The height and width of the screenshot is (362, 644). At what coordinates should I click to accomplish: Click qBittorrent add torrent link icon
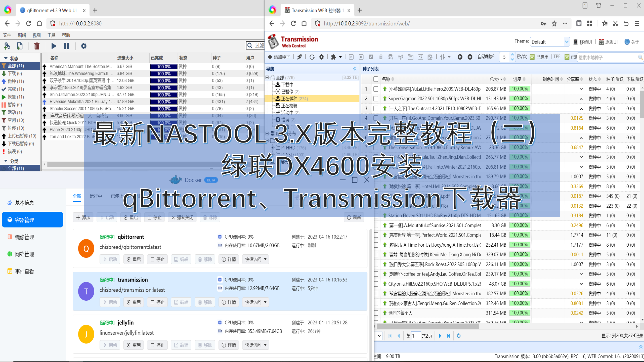[7, 46]
